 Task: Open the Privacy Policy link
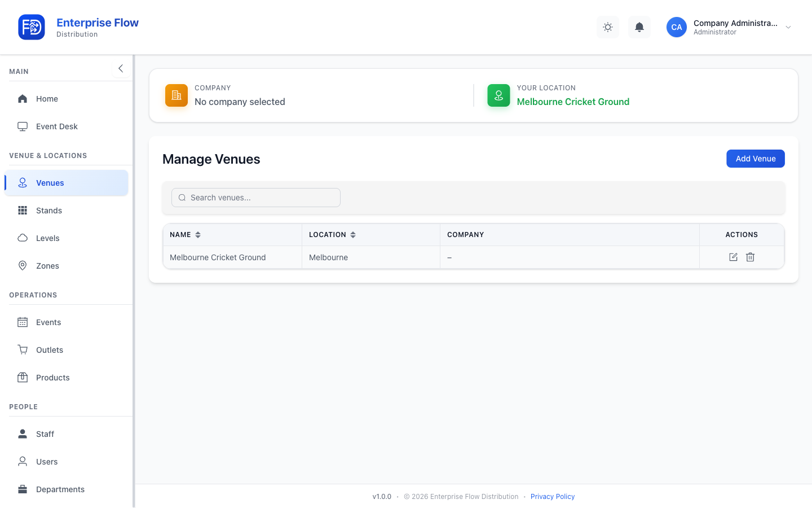coord(553,497)
